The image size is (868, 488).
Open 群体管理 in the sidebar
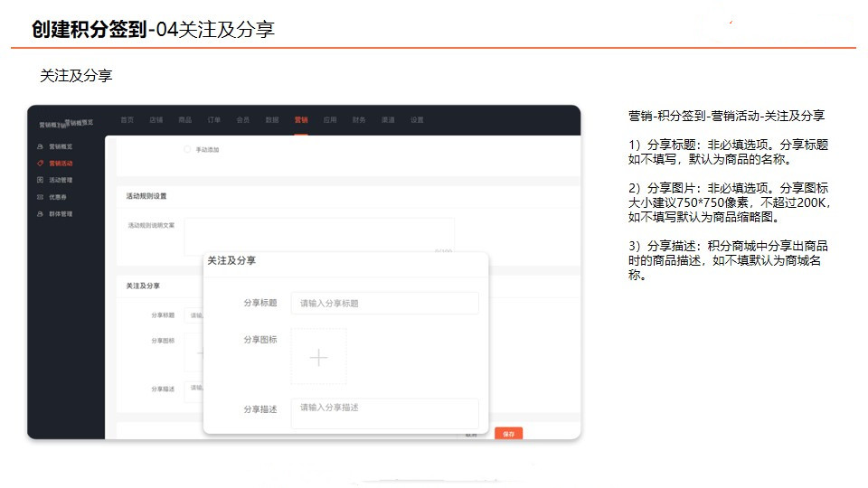61,213
